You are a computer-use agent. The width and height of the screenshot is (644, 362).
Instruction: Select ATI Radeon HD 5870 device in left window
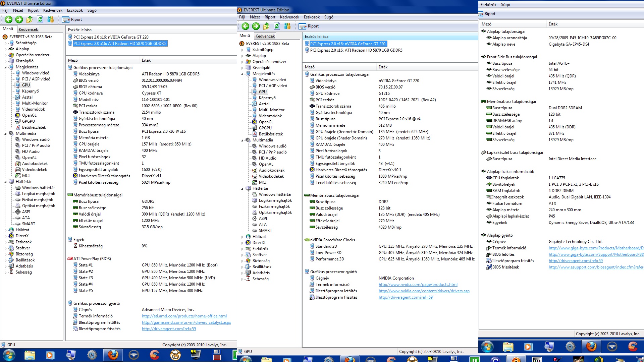pyautogui.click(x=119, y=44)
